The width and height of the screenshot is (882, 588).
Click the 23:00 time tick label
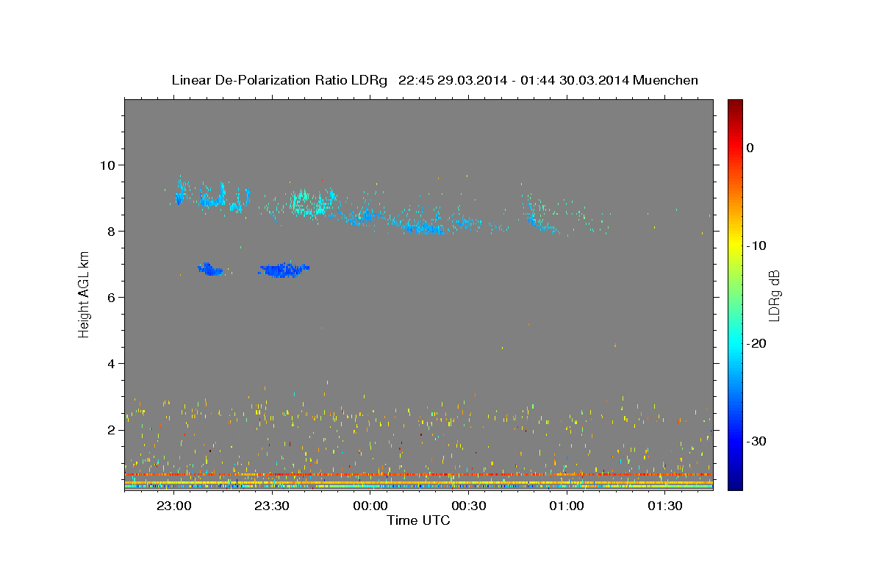175,506
